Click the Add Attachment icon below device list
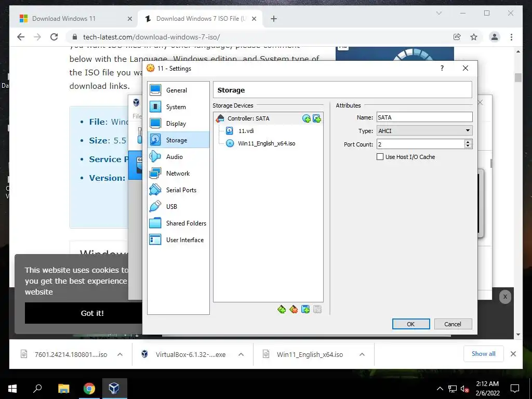The height and width of the screenshot is (399, 532). click(x=305, y=310)
